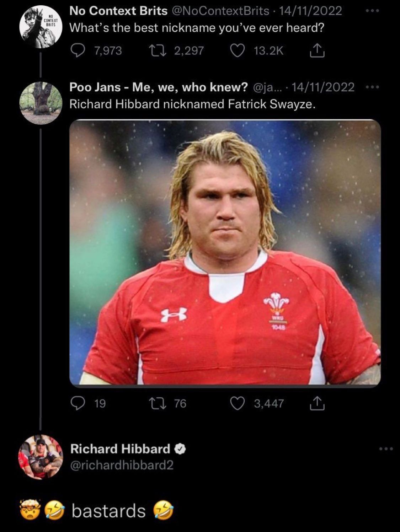Open No Context Brits profile picture

coord(41,27)
